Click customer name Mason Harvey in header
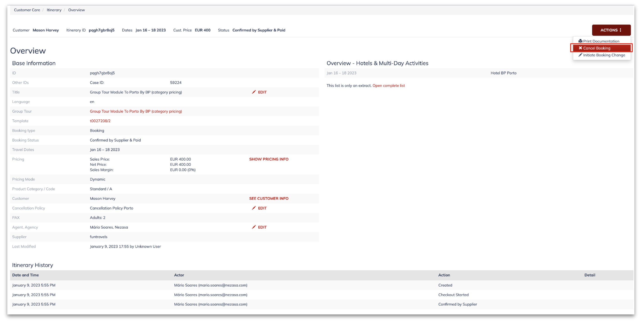The image size is (644, 324). click(46, 30)
